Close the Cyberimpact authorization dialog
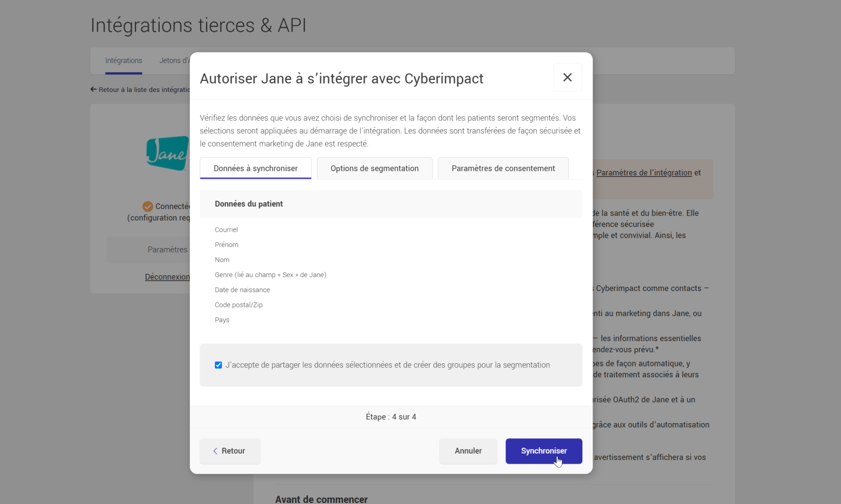 pyautogui.click(x=568, y=77)
